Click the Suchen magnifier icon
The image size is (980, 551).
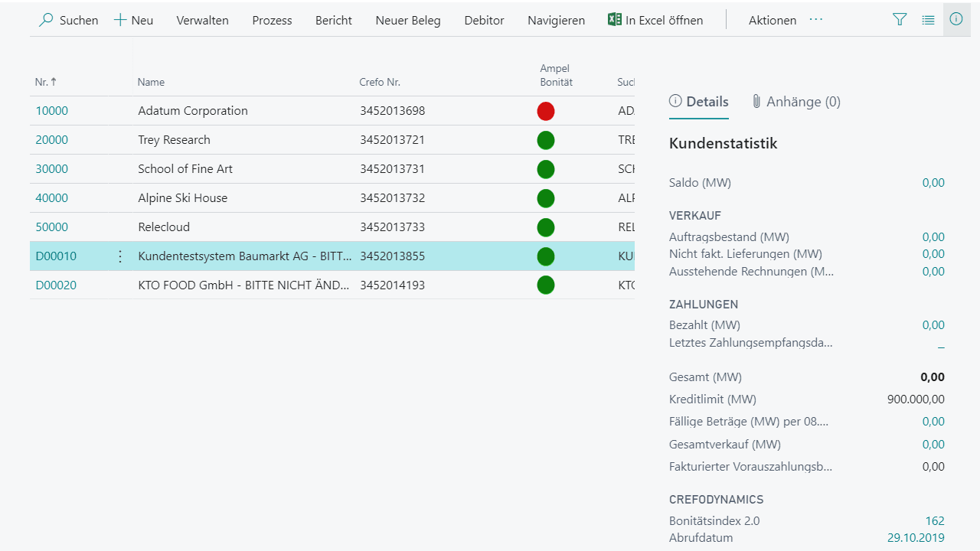tap(46, 20)
